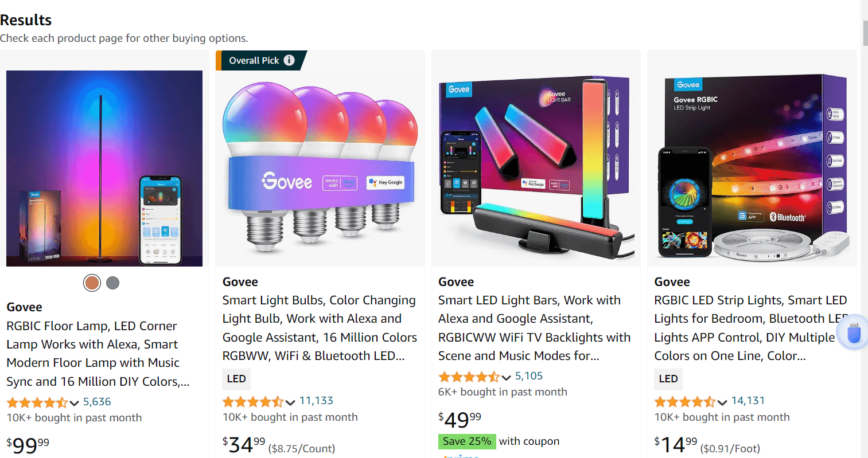Expand rating breakdown arrow for Smart Light Bulbs
The image size is (868, 458).
click(x=290, y=402)
